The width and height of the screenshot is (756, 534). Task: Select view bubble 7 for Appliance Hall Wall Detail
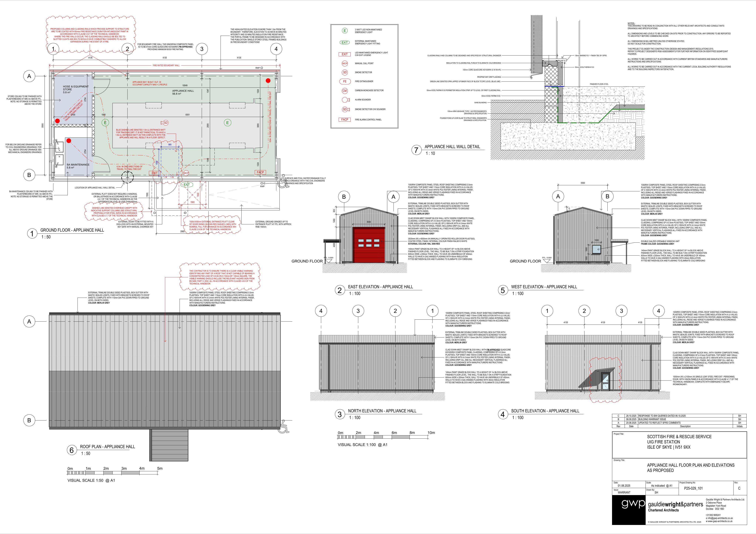[x=416, y=150]
